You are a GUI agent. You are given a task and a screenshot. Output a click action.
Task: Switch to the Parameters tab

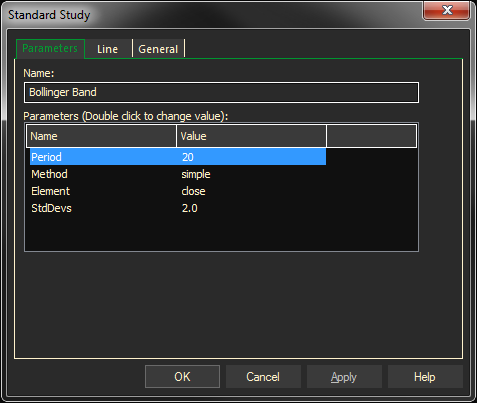click(x=50, y=49)
